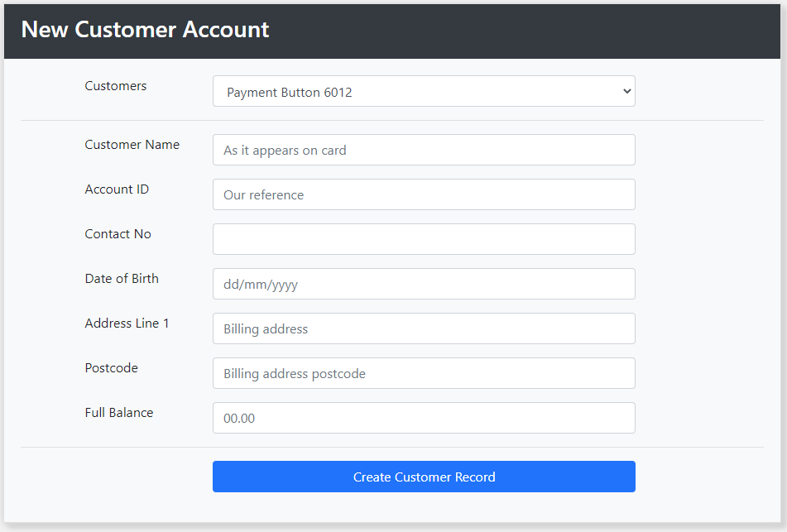787x532 pixels.
Task: Submit with the Create Customer Record button
Action: click(424, 477)
